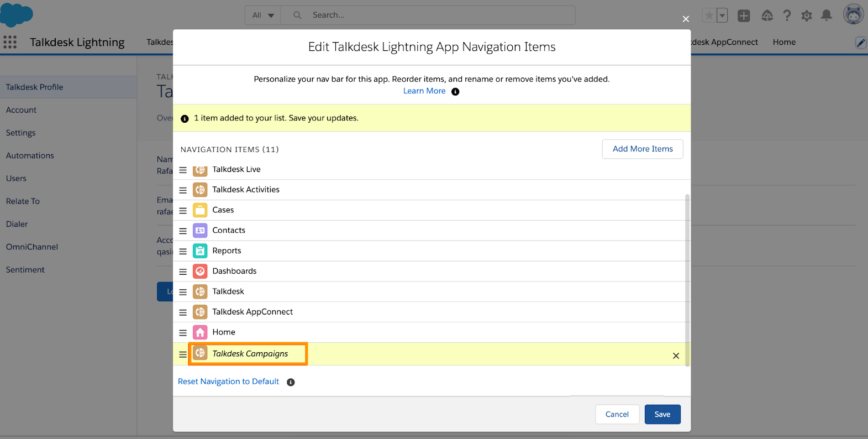Click the purple Contacts card icon
This screenshot has height=439, width=868.
pyautogui.click(x=200, y=231)
